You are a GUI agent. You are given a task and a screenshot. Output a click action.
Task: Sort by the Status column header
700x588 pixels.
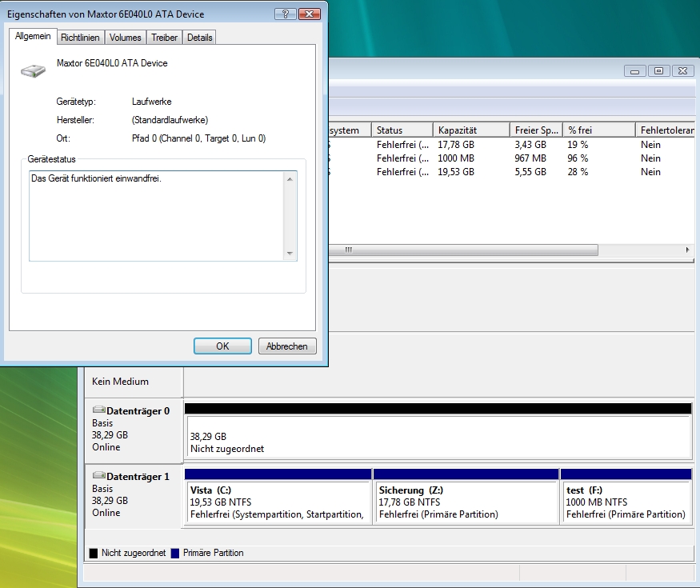[x=402, y=130]
